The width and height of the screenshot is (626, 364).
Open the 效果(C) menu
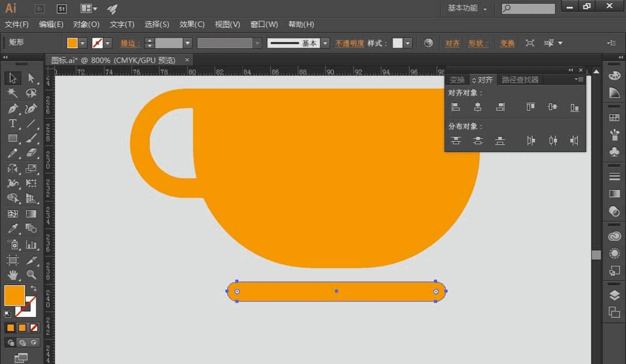click(192, 24)
